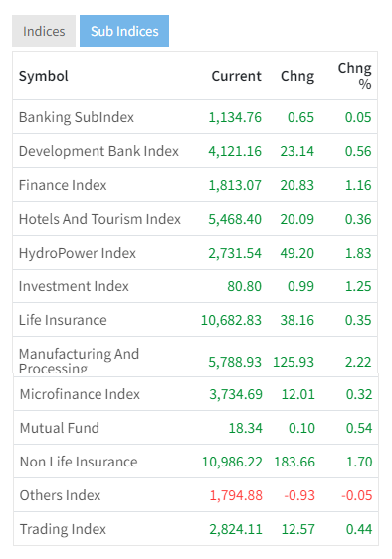Select the Sub Indices tab
This screenshot has width=392, height=559.
[x=124, y=31]
